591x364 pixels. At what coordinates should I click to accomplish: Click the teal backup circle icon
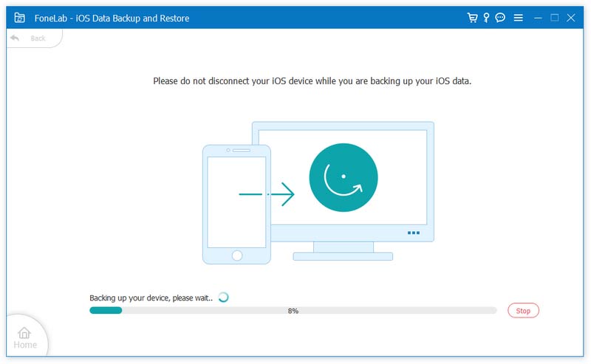point(343,177)
